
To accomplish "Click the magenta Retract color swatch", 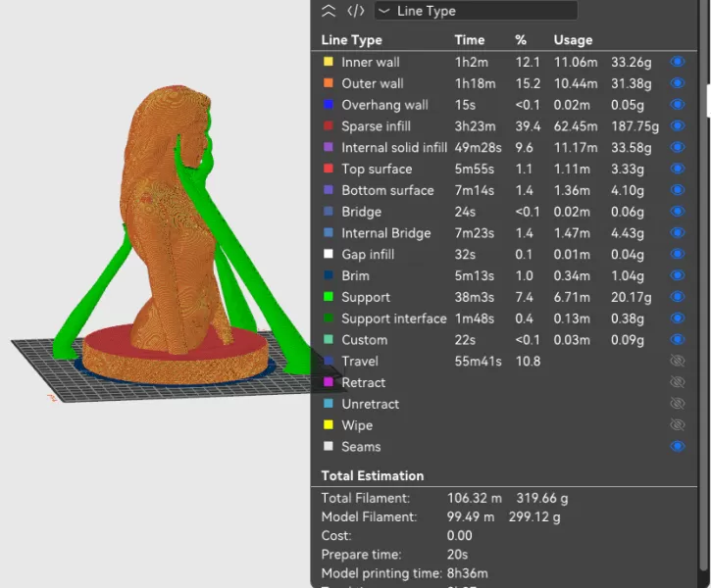I will (x=329, y=382).
